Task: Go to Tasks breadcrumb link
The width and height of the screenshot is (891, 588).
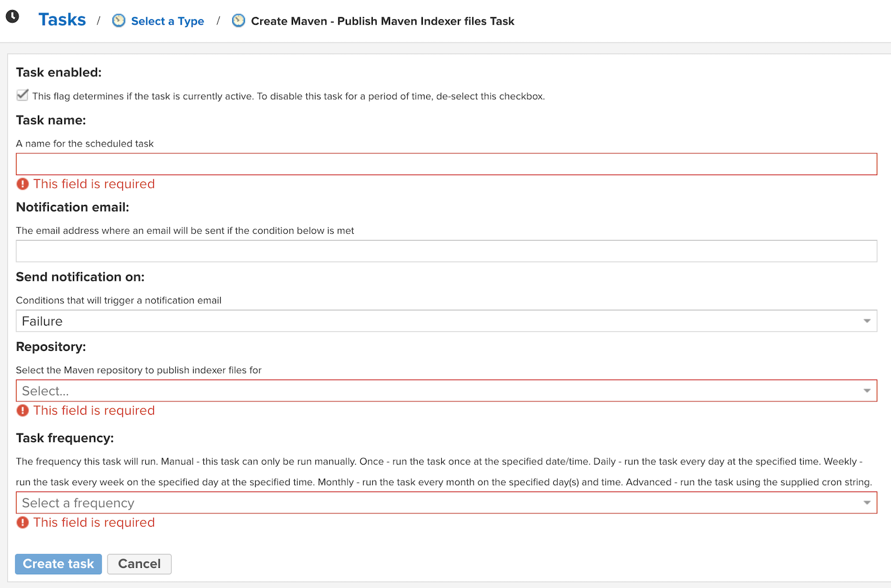Action: pyautogui.click(x=62, y=20)
